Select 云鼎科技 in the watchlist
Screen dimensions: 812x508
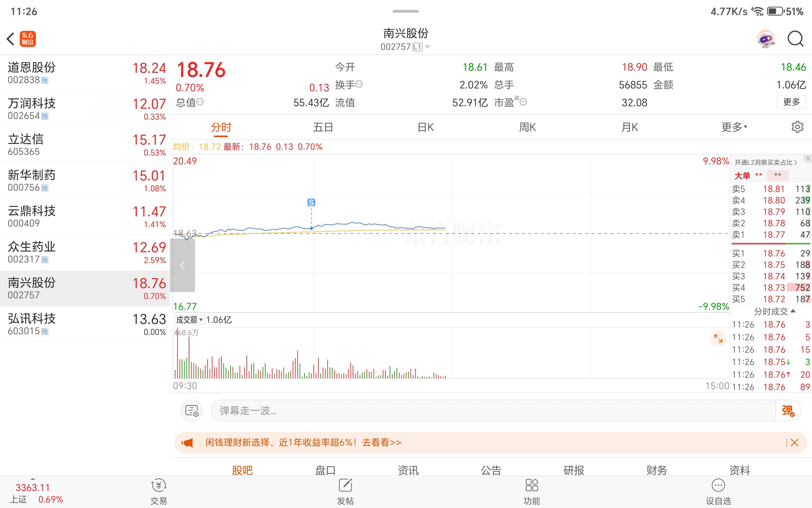85,217
